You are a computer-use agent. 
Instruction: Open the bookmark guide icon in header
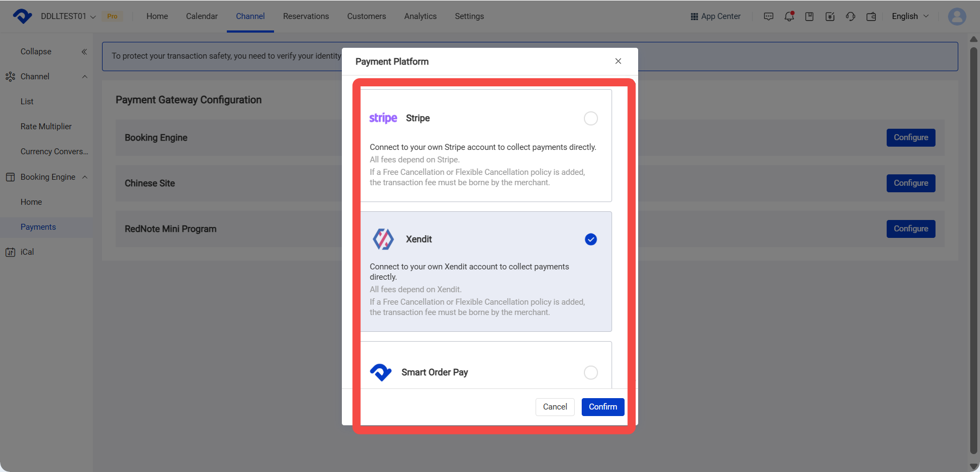tap(809, 16)
